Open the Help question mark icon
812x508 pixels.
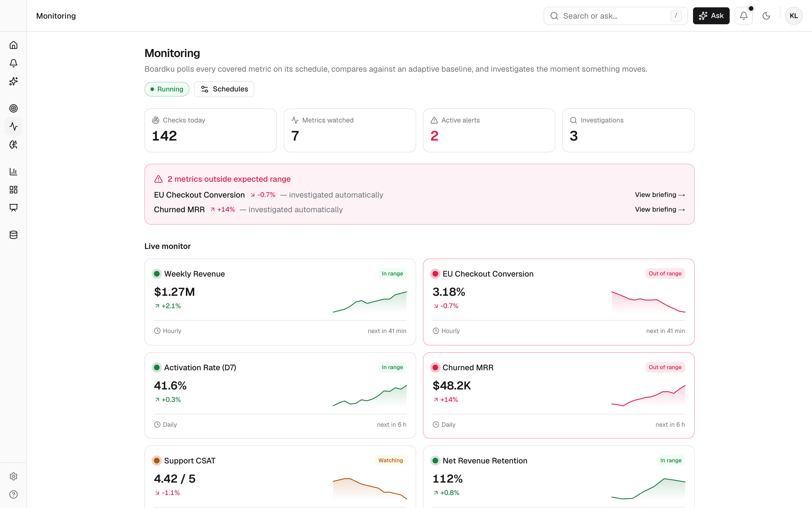(14, 494)
